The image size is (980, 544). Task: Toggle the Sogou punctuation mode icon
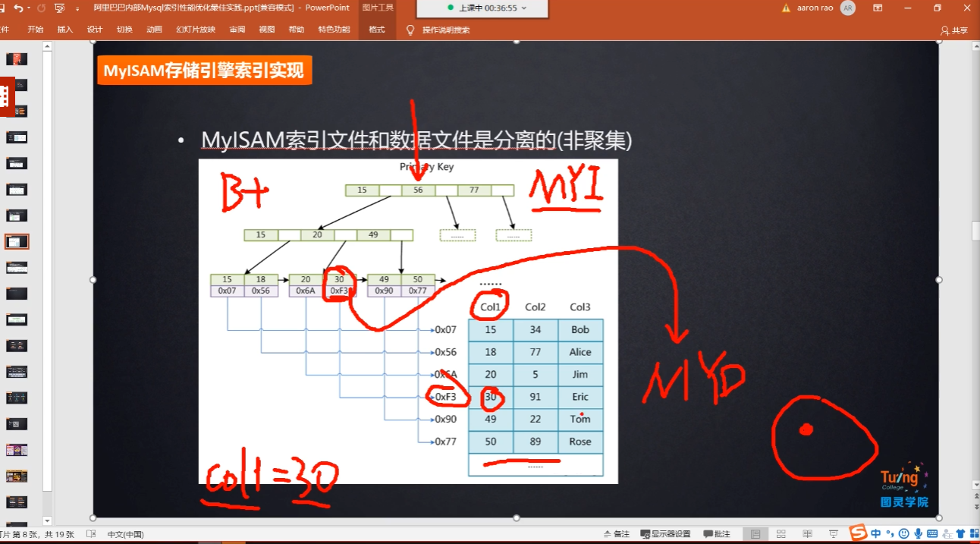(890, 533)
